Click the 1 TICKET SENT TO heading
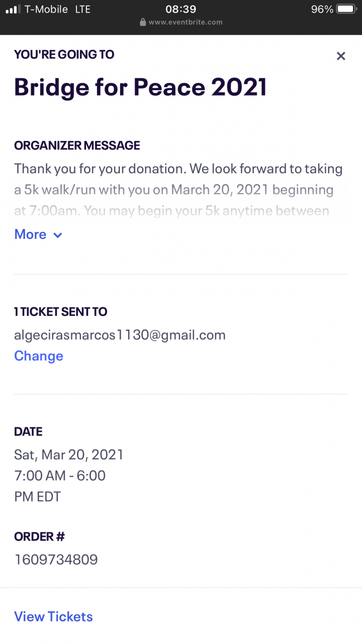Image resolution: width=362 pixels, height=644 pixels. pos(61,312)
